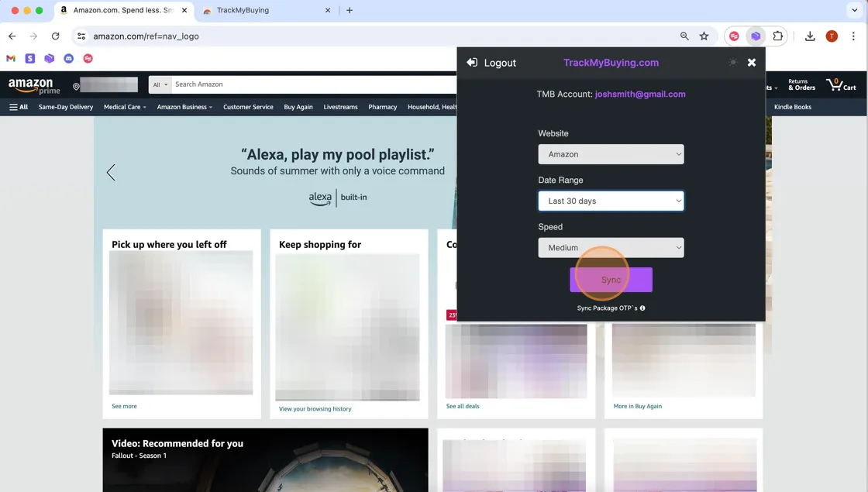Open Chrome downloads

[810, 36]
